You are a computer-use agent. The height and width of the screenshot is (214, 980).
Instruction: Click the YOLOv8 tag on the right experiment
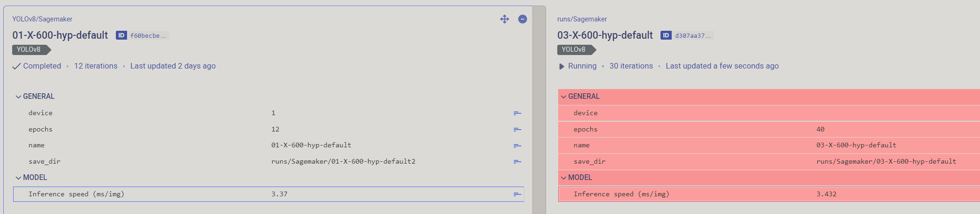576,49
